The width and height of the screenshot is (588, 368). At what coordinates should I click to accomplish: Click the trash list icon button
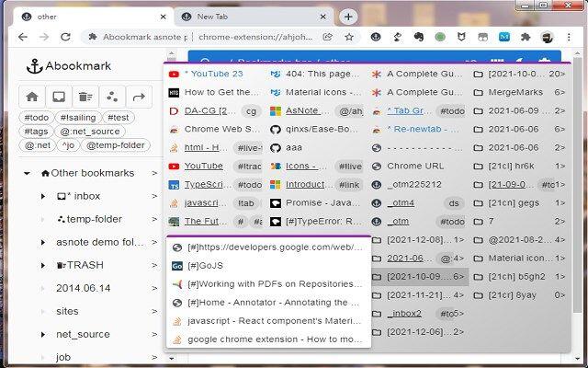[85, 96]
